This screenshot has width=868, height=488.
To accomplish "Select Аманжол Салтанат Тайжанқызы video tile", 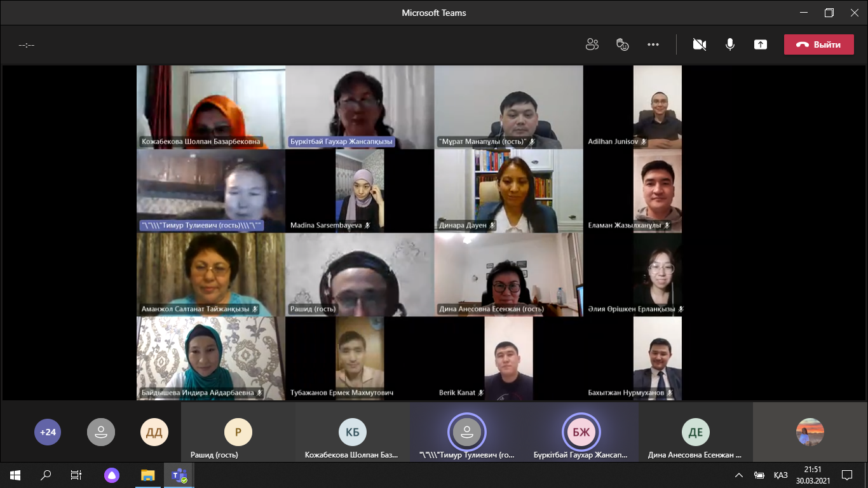I will 211,274.
